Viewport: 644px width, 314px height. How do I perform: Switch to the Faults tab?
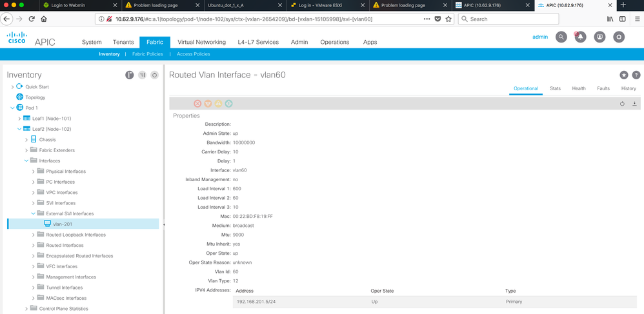(603, 88)
